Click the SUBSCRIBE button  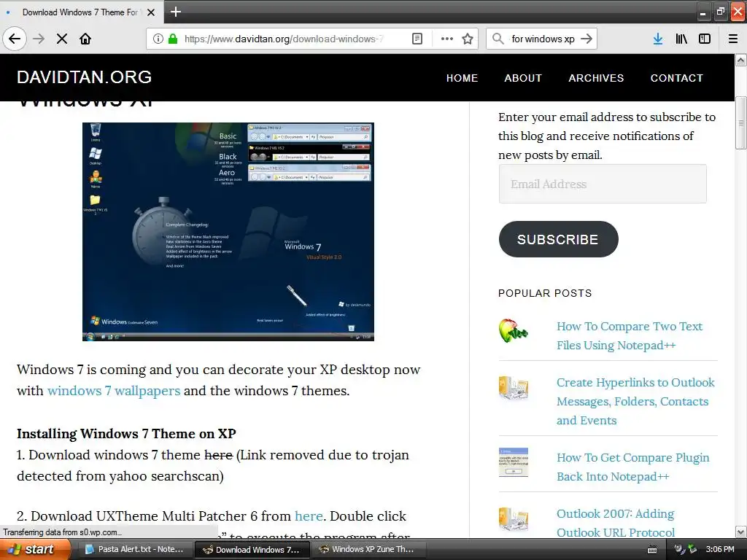[558, 239]
